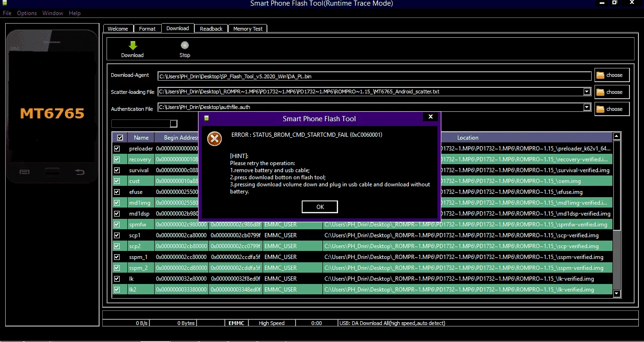Viewport: 644px width, 342px height.
Task: Uncheck the preloader partition checkbox
Action: coord(117,149)
